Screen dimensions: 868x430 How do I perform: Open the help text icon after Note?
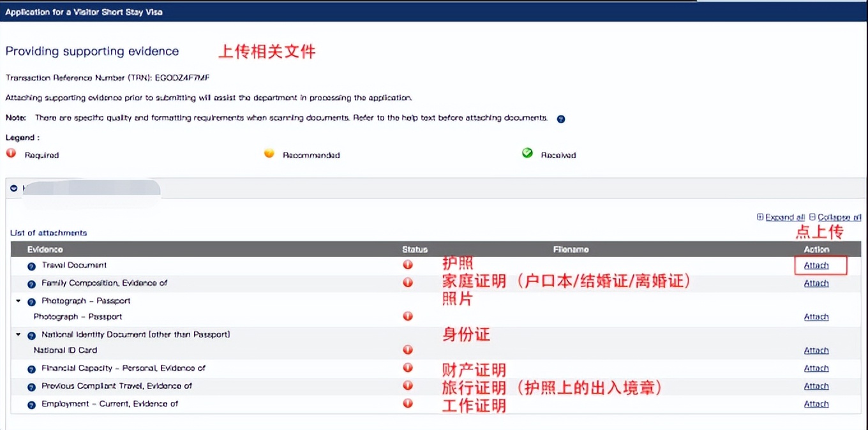561,119
